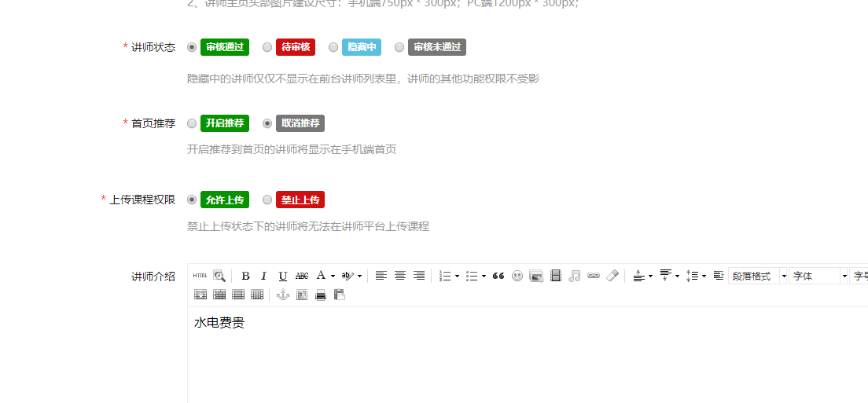
Task: Select 禁止上传 radio button
Action: pyautogui.click(x=267, y=200)
